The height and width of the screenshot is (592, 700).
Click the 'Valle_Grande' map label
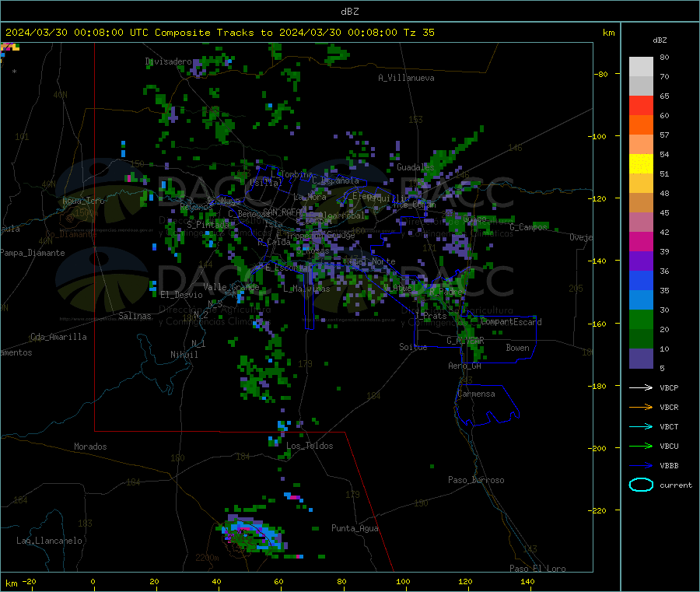click(231, 287)
